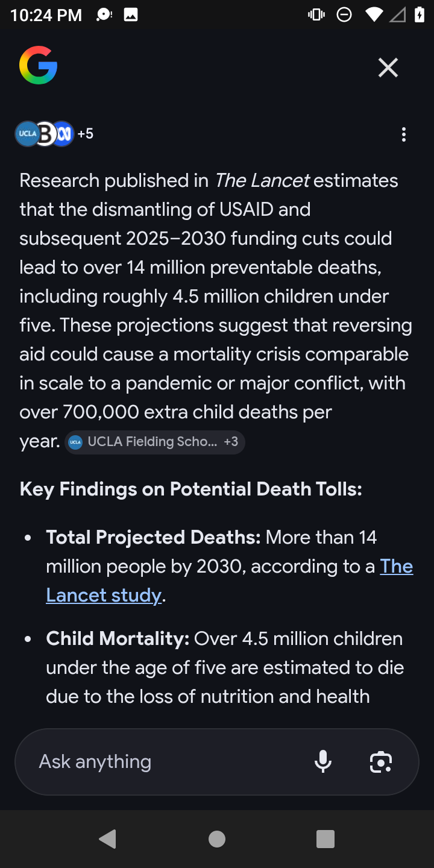Image resolution: width=434 pixels, height=868 pixels.
Task: Open the ABC logo source icon
Action: [63, 134]
